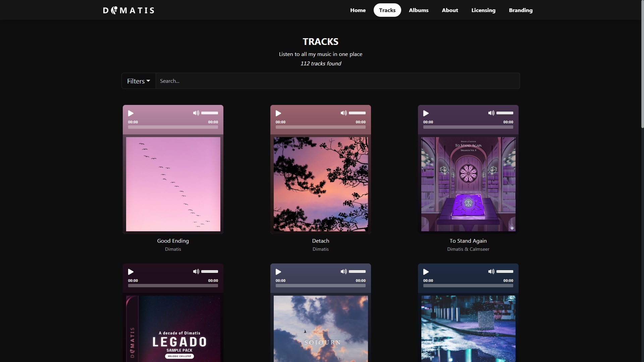Adjust the Legado player volume slider
644x362 pixels.
point(210,271)
